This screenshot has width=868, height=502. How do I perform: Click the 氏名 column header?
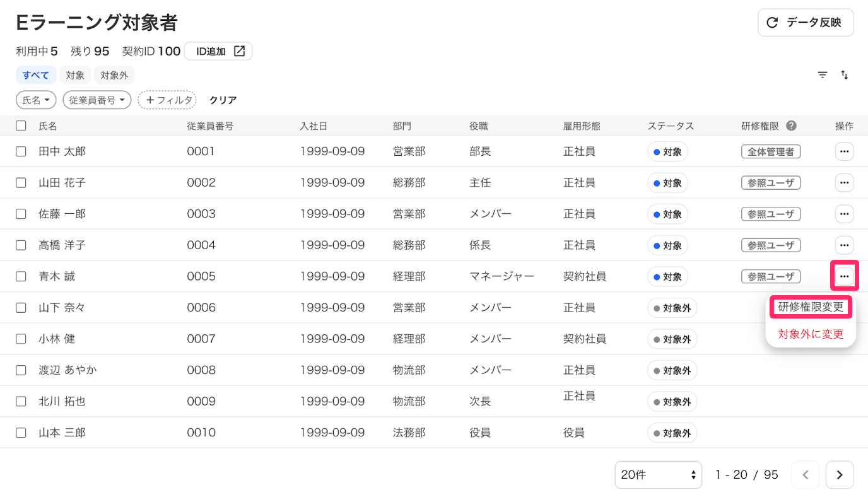48,125
